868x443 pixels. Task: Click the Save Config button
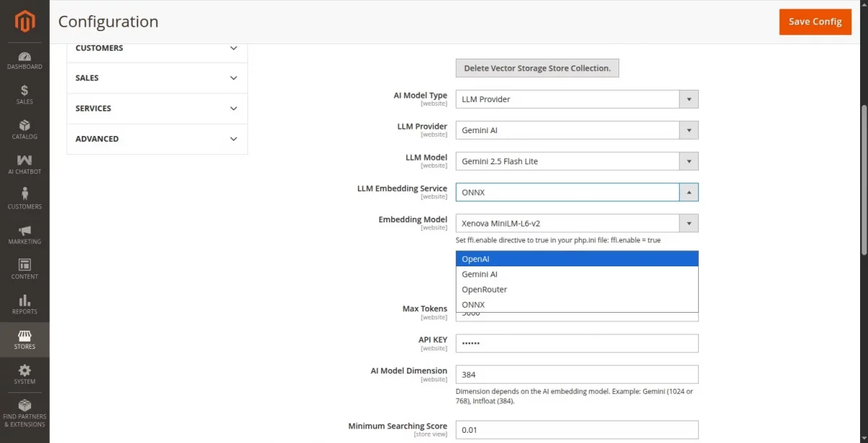pyautogui.click(x=814, y=22)
